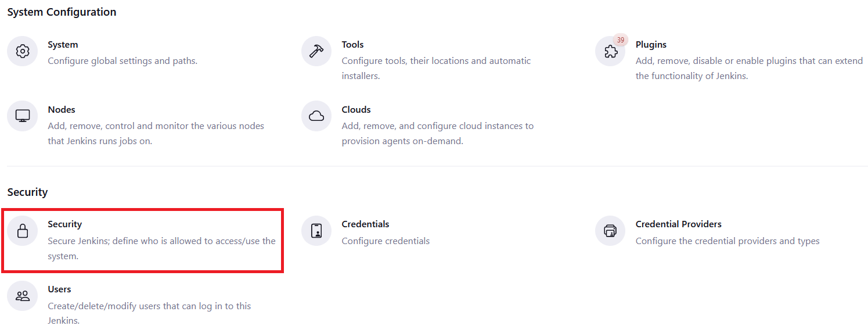Click the Credential Providers icon
The width and height of the screenshot is (868, 333).
(x=610, y=231)
